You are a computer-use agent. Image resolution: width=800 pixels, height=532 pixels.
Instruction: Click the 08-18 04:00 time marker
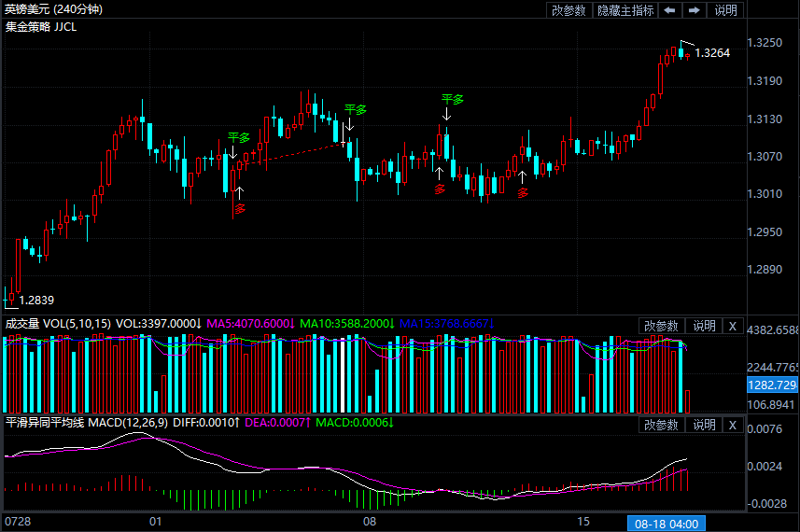click(667, 523)
